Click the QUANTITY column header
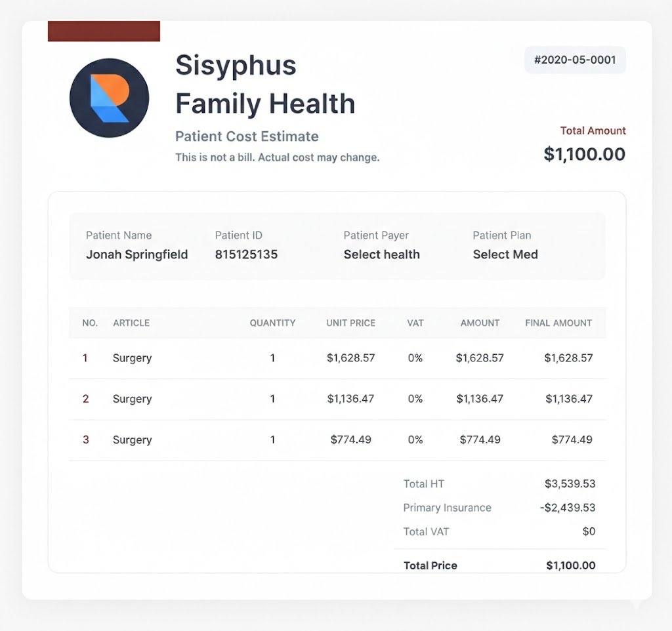This screenshot has width=672, height=631. click(x=272, y=323)
